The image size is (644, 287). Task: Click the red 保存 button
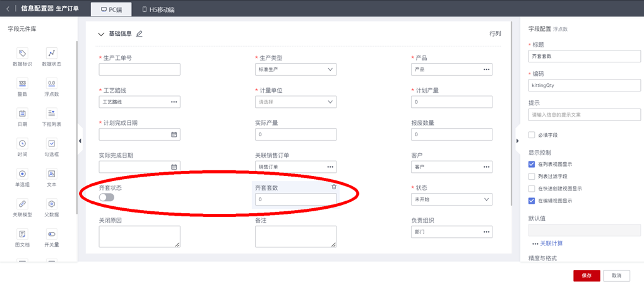pos(587,276)
